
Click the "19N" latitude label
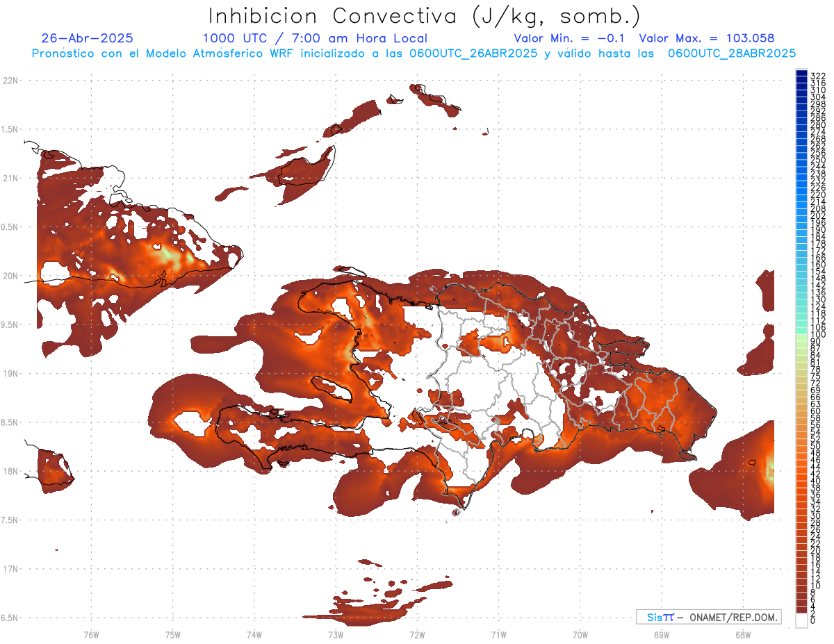click(10, 374)
